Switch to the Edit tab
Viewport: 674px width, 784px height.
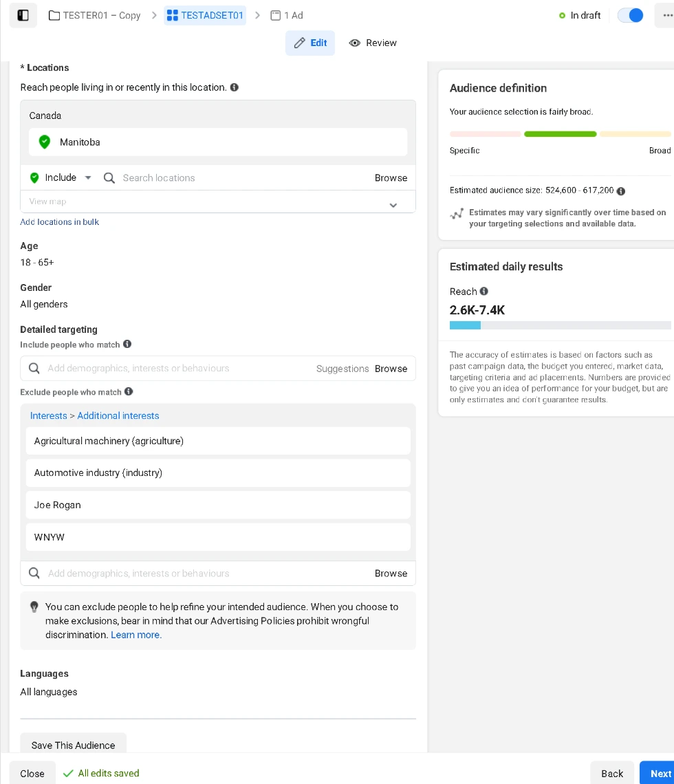[x=310, y=43]
